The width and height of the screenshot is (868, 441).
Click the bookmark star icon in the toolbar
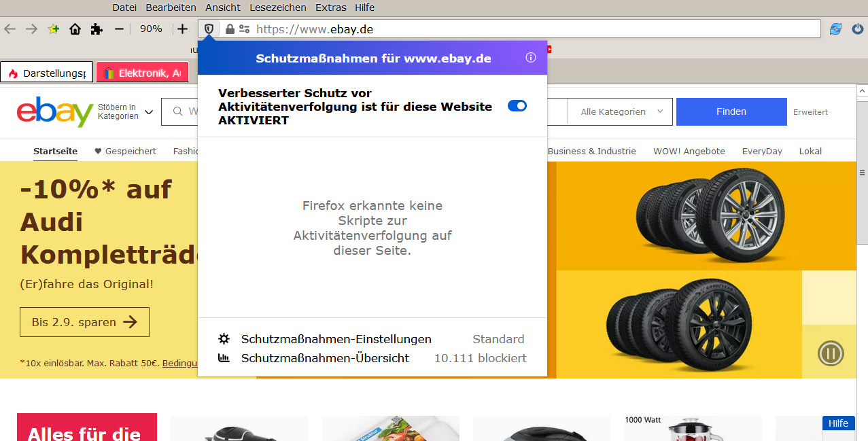click(x=54, y=29)
